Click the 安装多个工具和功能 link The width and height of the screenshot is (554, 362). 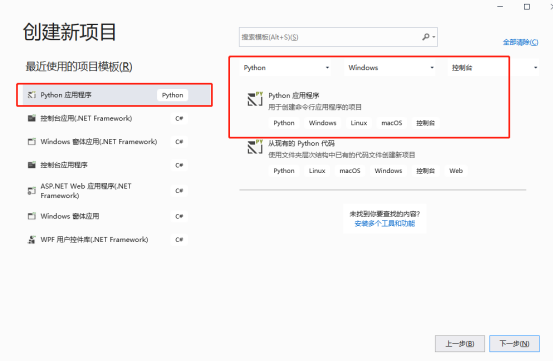point(385,224)
